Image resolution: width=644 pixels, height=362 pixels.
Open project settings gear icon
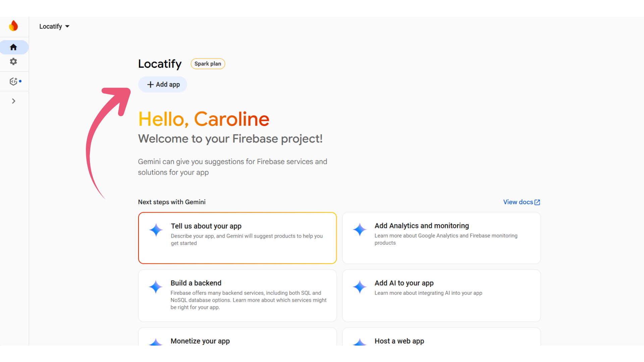click(x=13, y=62)
